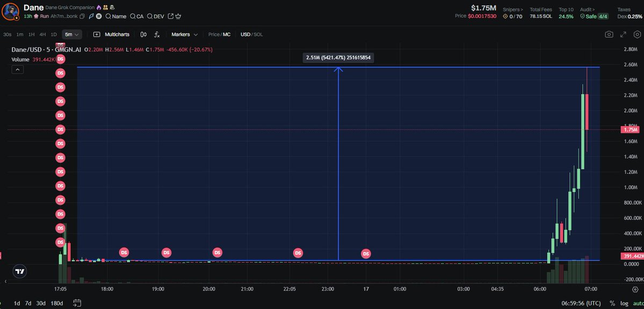Click the TradingView logo on chart
The width and height of the screenshot is (644, 309).
(x=20, y=271)
